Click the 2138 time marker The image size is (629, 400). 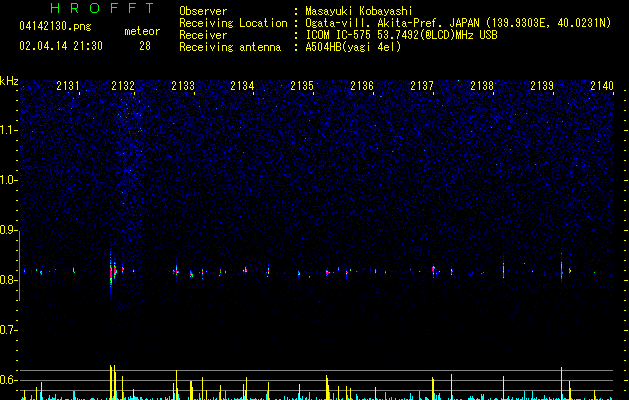tap(482, 86)
